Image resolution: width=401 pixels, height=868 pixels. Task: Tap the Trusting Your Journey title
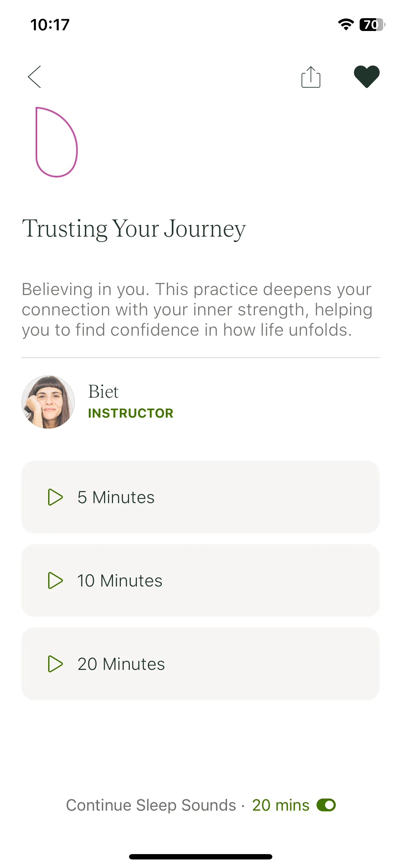click(134, 228)
